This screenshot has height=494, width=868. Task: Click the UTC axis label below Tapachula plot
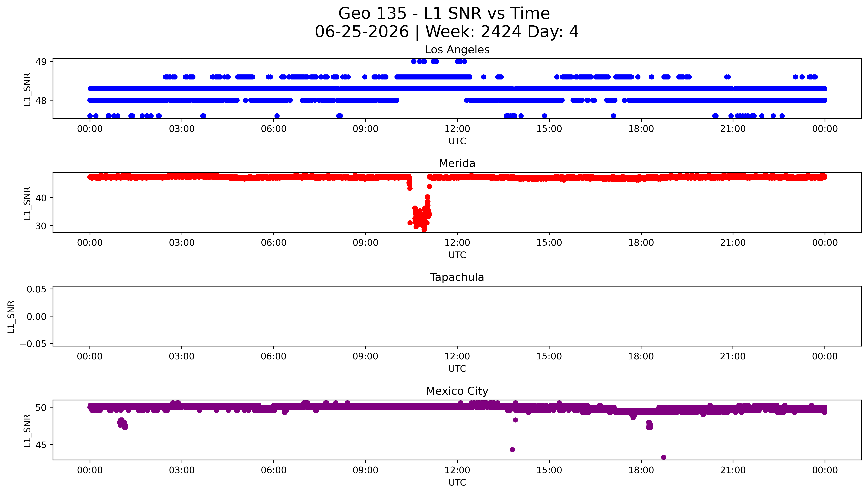[x=457, y=369]
